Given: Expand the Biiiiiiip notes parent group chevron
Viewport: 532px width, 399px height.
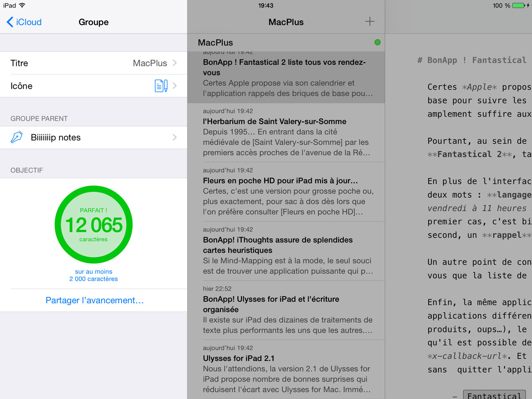Looking at the screenshot, I should [x=175, y=137].
